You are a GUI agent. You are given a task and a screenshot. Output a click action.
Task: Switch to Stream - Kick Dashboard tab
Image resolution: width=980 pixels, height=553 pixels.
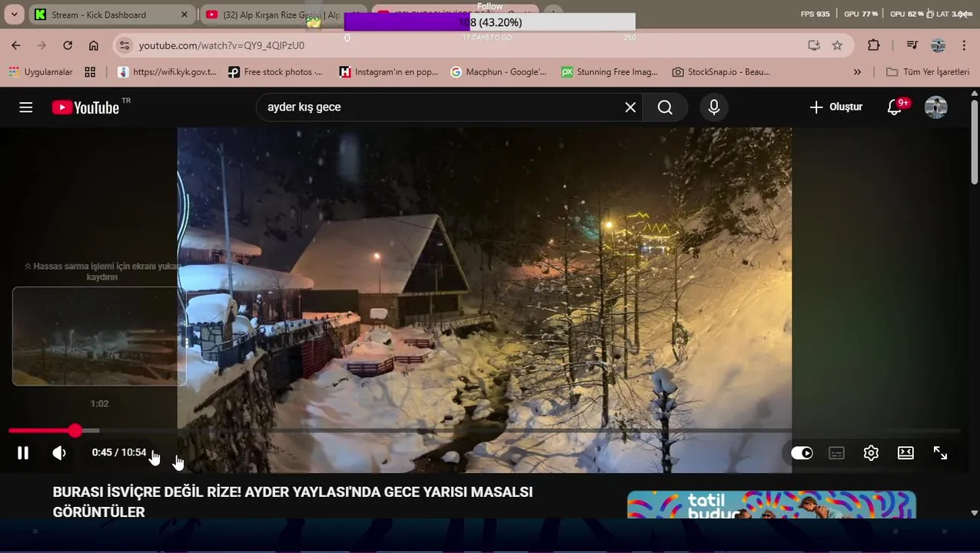click(x=98, y=15)
